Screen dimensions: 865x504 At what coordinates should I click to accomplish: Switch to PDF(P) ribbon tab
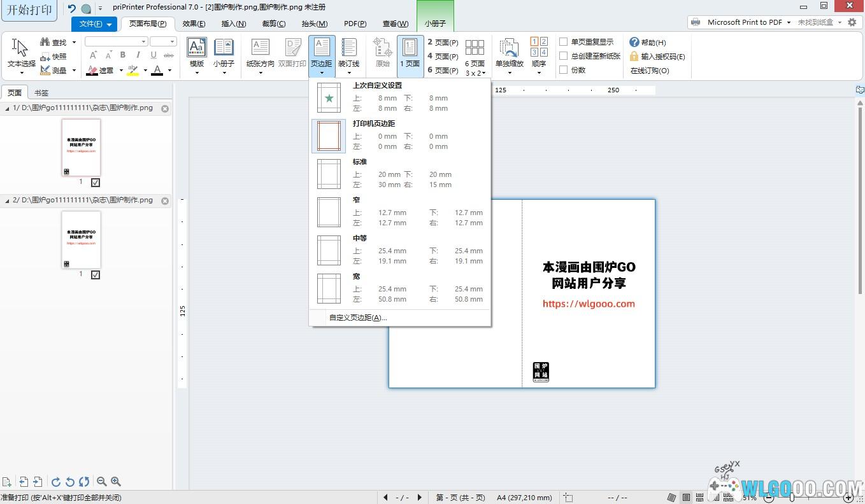(x=355, y=24)
